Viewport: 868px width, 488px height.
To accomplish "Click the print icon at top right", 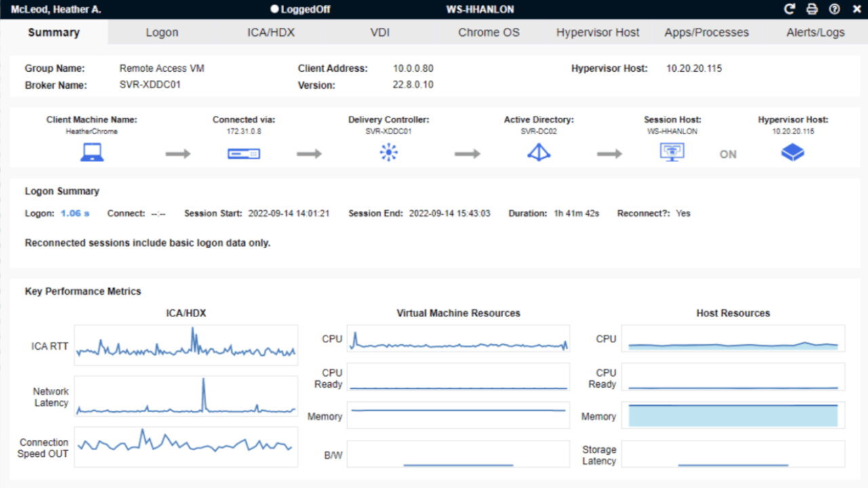I will (x=812, y=9).
